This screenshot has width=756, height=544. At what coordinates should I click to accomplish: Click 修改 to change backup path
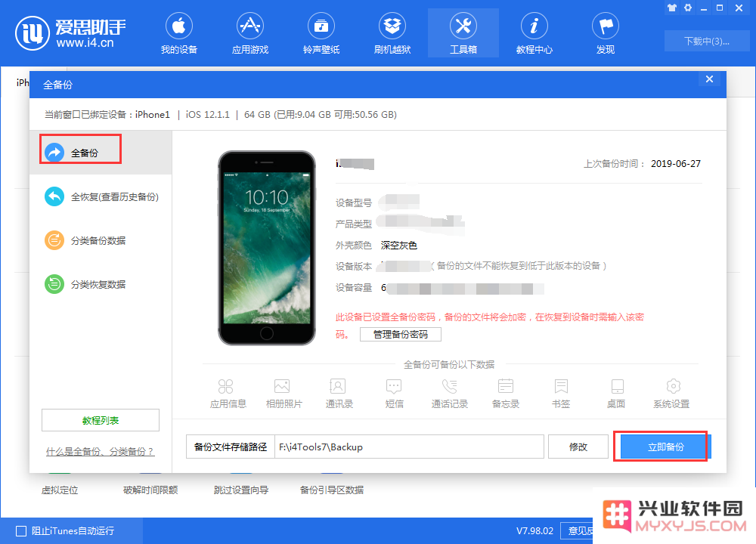tap(578, 447)
